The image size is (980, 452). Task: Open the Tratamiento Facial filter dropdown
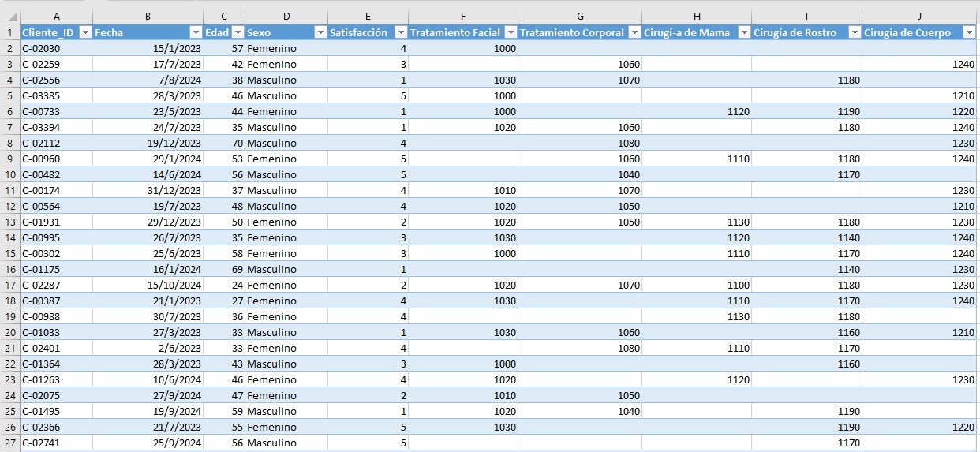pyautogui.click(x=511, y=32)
